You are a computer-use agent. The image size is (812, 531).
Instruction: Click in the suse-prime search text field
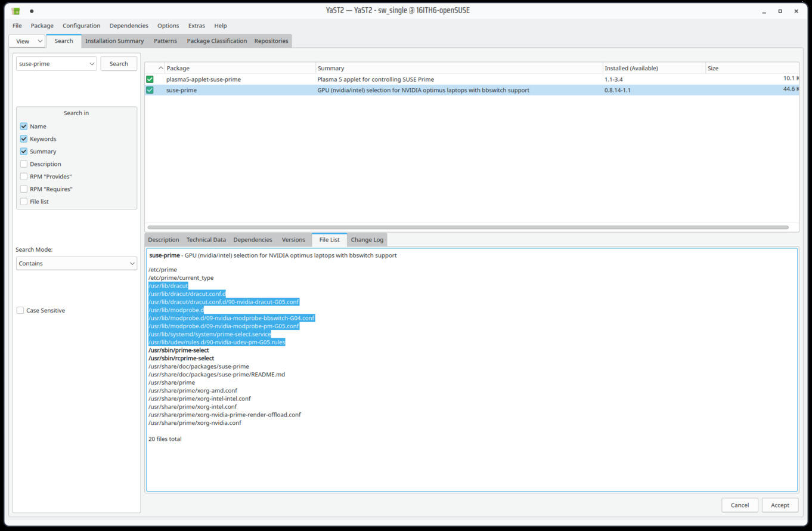[52, 64]
